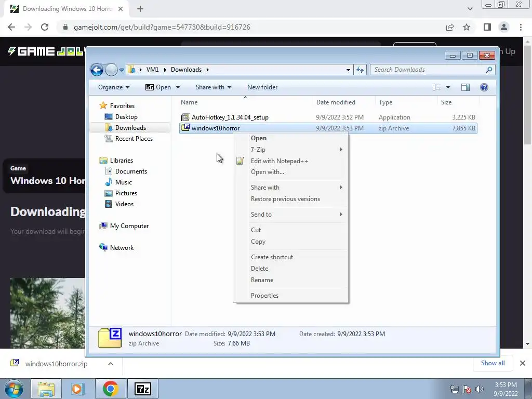Click the Explorer forward arrow button

click(111, 70)
